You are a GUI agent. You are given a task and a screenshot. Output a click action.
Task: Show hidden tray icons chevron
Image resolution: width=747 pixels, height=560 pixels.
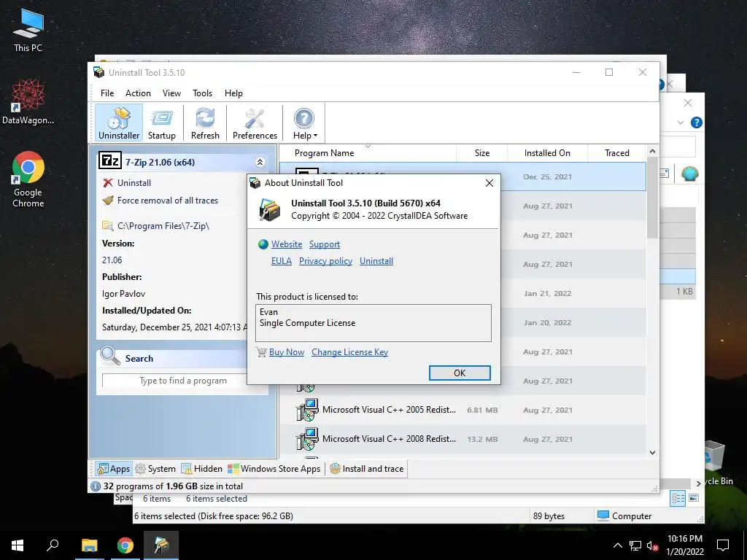(x=617, y=545)
